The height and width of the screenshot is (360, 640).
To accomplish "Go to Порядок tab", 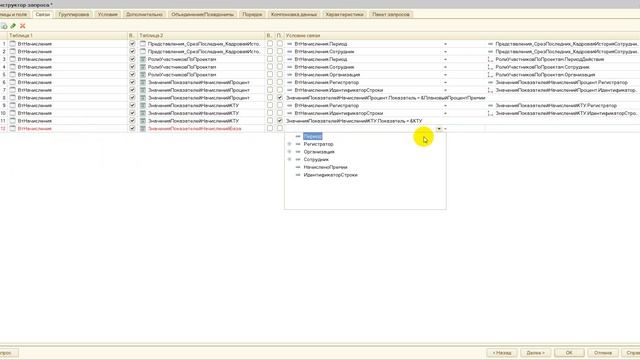I will [252, 14].
